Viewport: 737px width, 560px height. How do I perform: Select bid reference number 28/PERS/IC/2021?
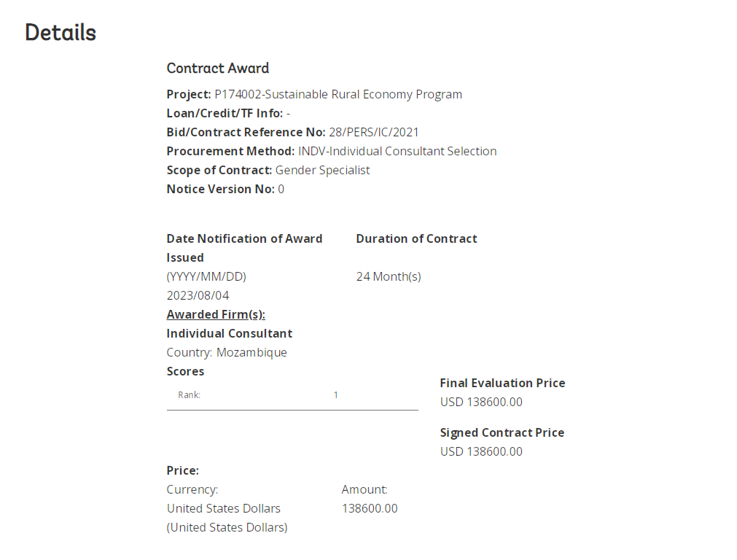click(373, 132)
